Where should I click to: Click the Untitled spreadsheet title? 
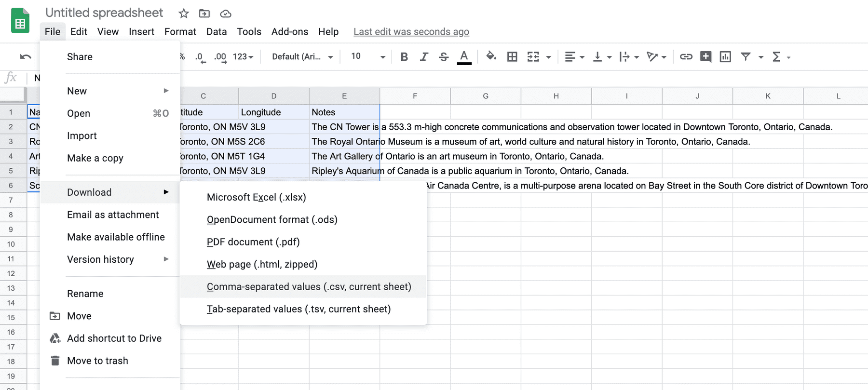[x=104, y=13]
